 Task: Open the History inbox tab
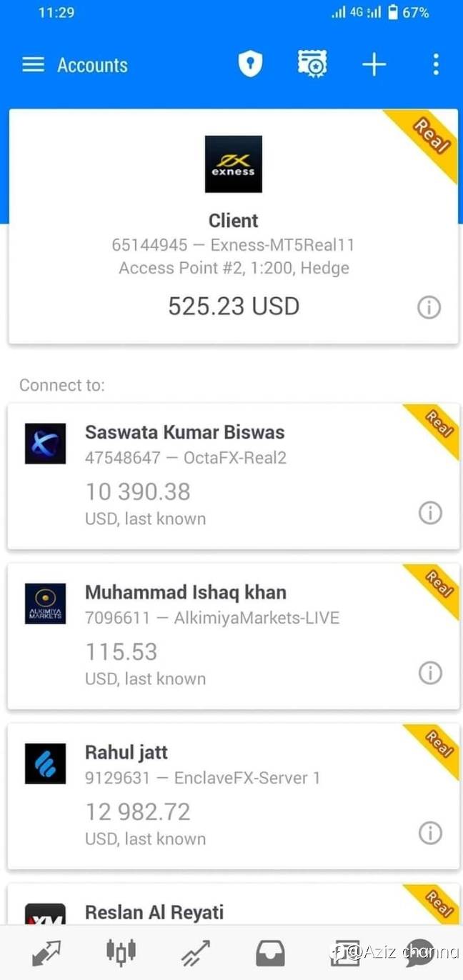(x=270, y=954)
